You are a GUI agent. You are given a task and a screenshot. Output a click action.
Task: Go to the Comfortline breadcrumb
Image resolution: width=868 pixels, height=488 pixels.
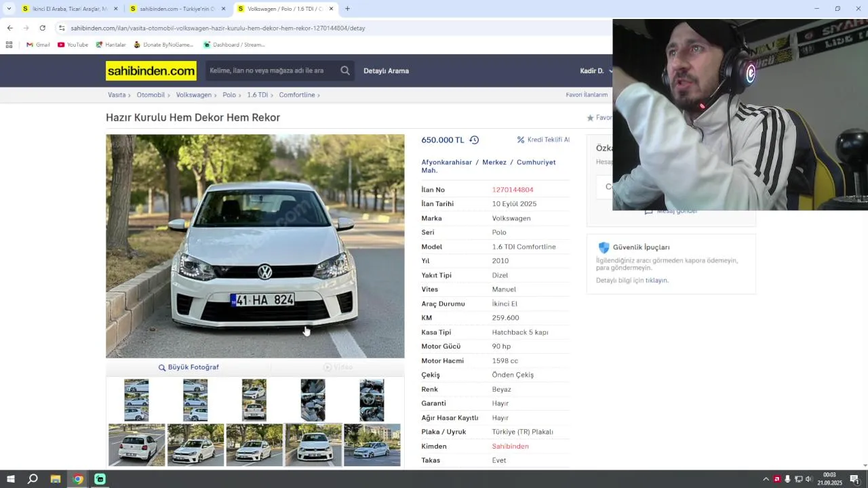click(297, 95)
